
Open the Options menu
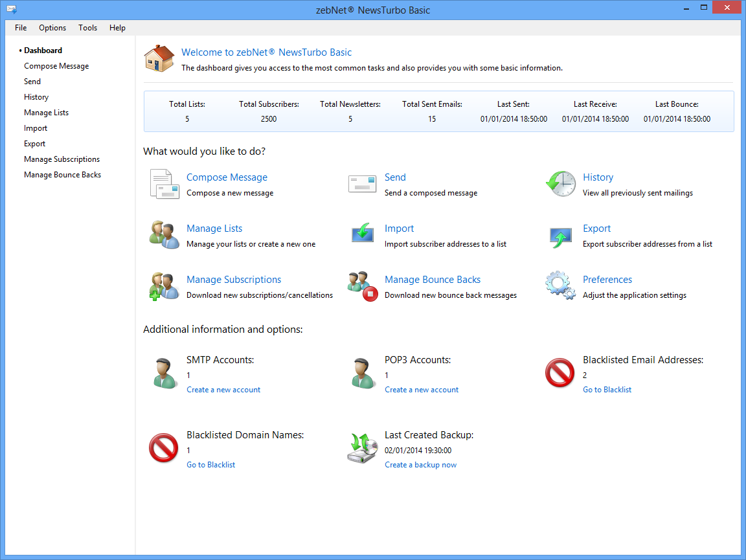[52, 28]
